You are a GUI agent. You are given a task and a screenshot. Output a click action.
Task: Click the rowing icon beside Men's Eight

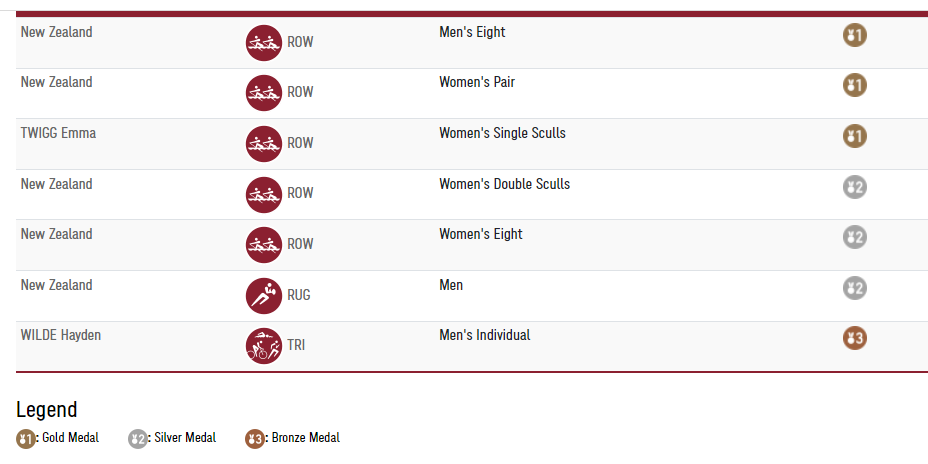click(264, 42)
